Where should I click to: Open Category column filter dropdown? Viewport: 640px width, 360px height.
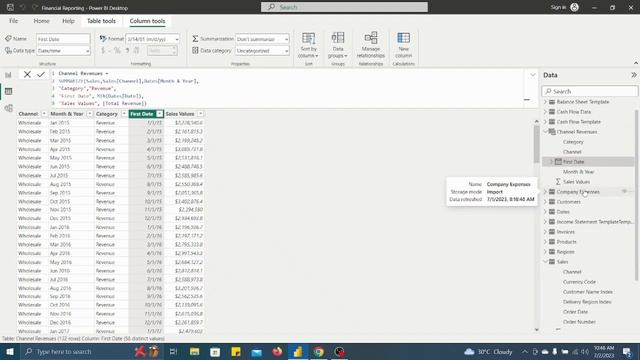(124, 114)
